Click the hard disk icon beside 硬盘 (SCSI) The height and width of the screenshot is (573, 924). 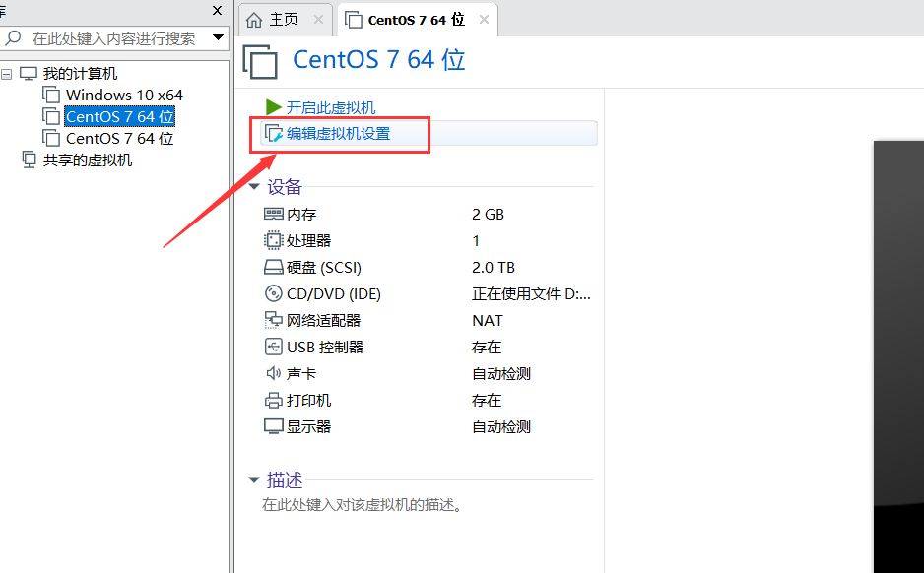click(x=273, y=268)
